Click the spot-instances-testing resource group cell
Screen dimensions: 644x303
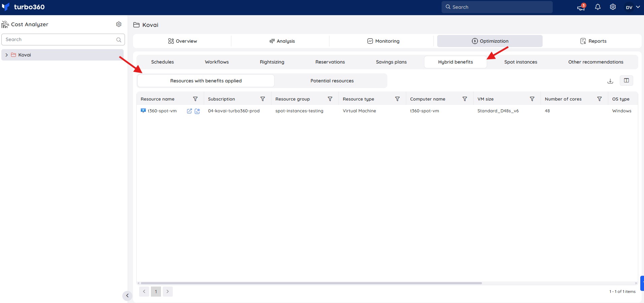pyautogui.click(x=299, y=111)
